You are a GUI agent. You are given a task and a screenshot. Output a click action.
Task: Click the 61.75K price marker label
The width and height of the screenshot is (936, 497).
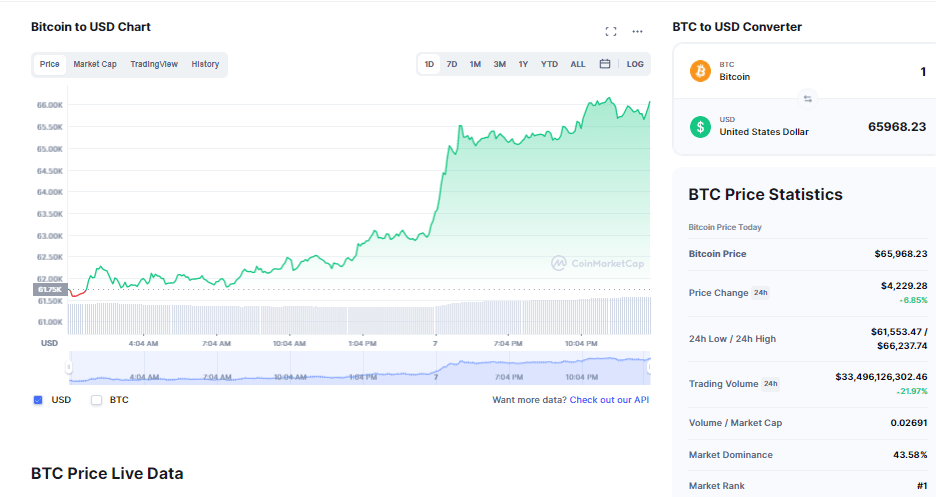50,289
